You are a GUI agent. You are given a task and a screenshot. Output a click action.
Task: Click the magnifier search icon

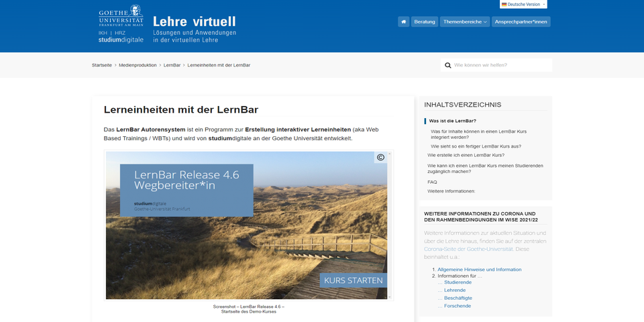click(x=447, y=65)
